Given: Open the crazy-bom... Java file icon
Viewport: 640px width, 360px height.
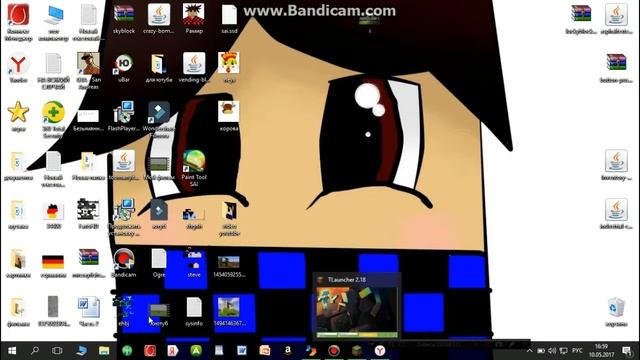Looking at the screenshot, I should (159, 18).
